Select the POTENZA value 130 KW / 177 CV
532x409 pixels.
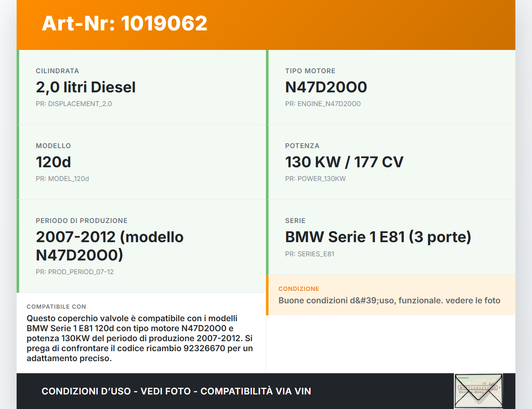coord(344,162)
